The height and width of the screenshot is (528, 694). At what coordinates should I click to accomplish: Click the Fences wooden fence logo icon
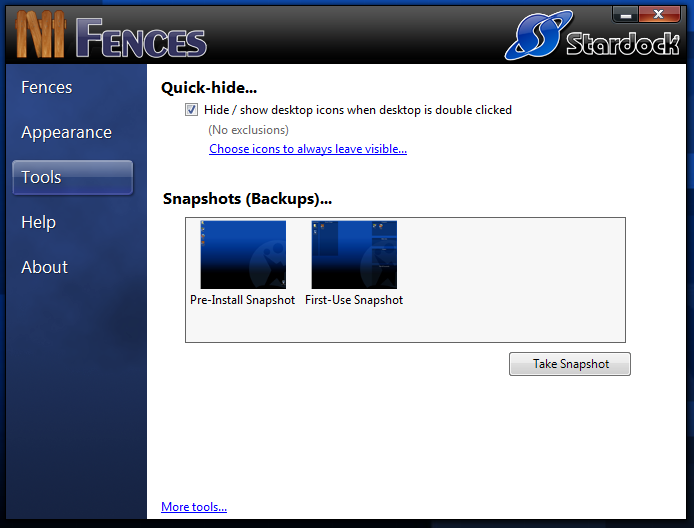[40, 35]
